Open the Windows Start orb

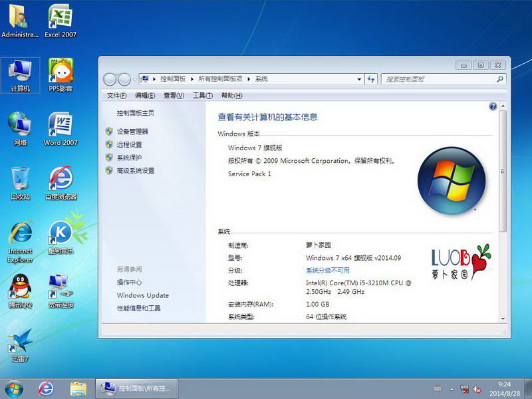click(x=14, y=388)
